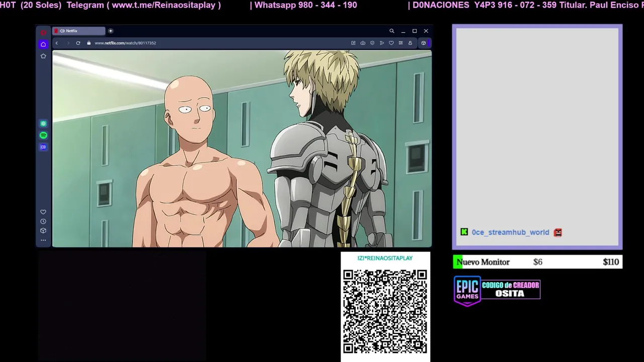Click the send/flow arrow icon in the address bar
Screen dimensions: 644x362
[x=382, y=43]
